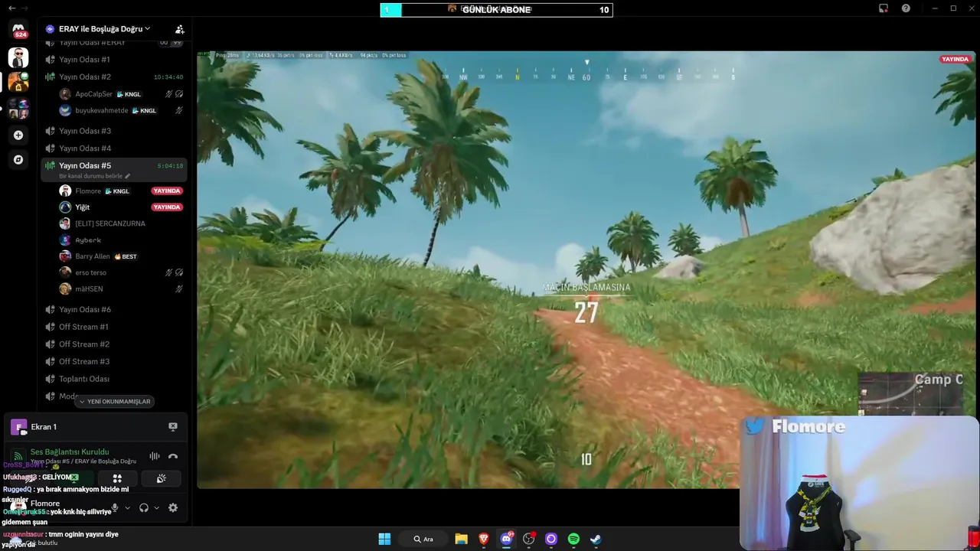Join voice channel Yayın Odası #6
This screenshot has width=980, height=551.
[x=113, y=309]
